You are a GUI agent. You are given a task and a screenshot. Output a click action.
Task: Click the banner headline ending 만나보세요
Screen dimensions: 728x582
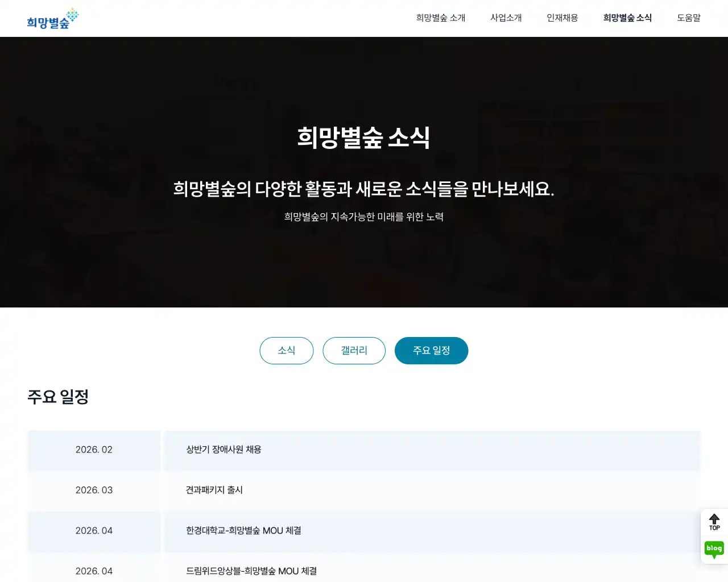coord(364,189)
